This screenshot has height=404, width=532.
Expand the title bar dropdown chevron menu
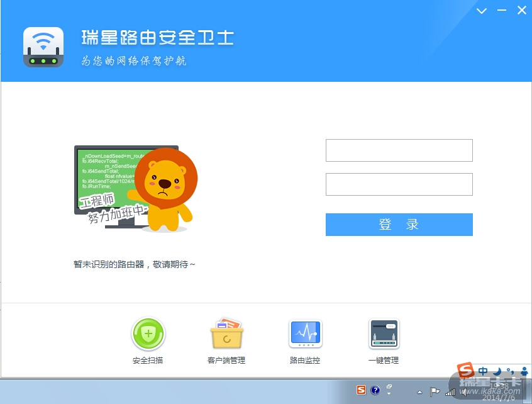[x=482, y=11]
